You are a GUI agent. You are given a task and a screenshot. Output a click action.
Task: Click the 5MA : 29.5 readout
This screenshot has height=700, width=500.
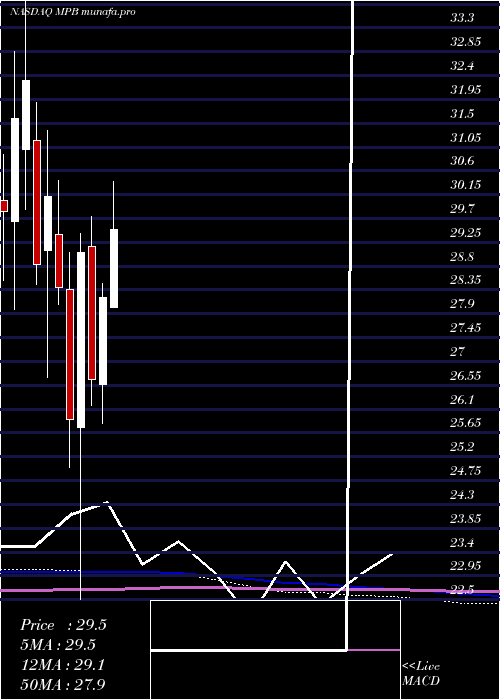pyautogui.click(x=58, y=645)
